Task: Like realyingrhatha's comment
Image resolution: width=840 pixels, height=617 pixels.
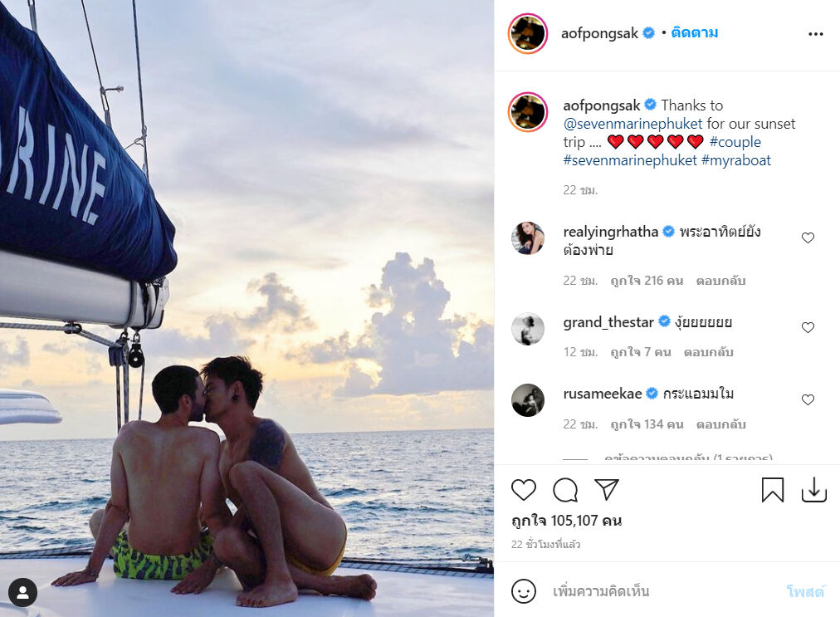Action: coord(808,238)
